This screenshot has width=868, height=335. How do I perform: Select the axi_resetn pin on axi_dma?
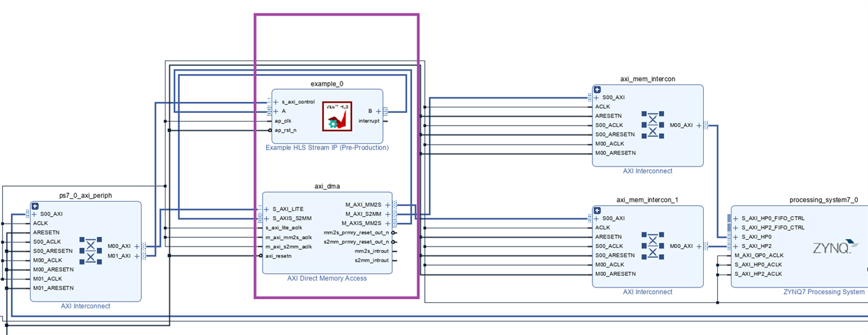(x=278, y=255)
